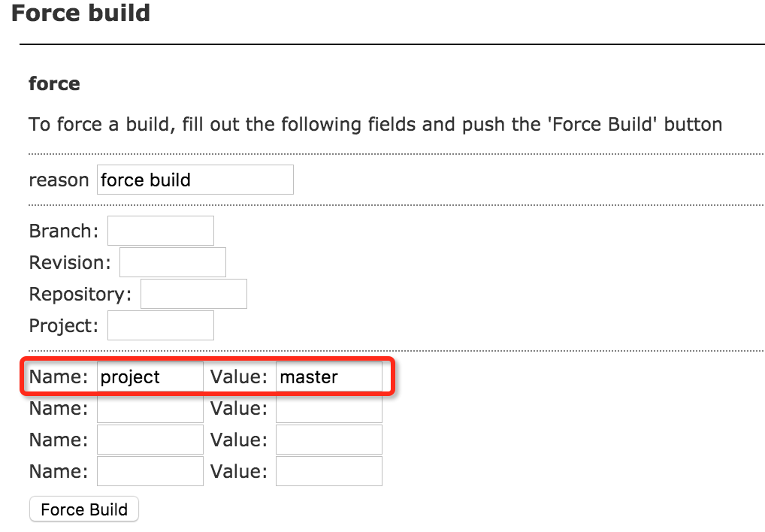Click the 'Force build' page heading
This screenshot has width=765, height=532.
pos(80,13)
